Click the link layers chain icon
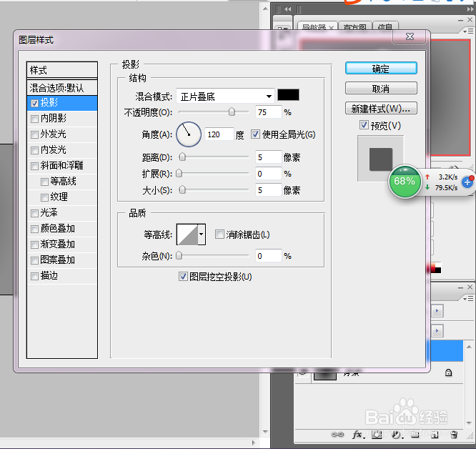This screenshot has height=449, width=476. point(337,435)
